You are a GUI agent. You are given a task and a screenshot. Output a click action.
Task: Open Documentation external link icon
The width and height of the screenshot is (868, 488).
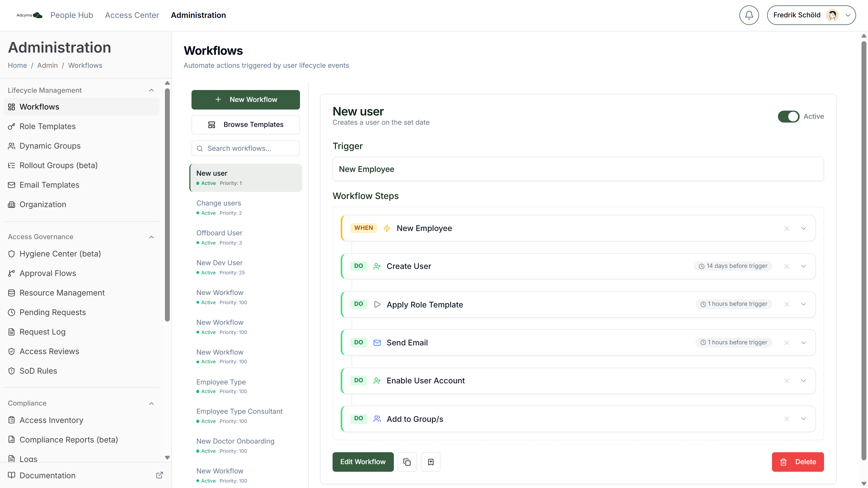pos(159,475)
